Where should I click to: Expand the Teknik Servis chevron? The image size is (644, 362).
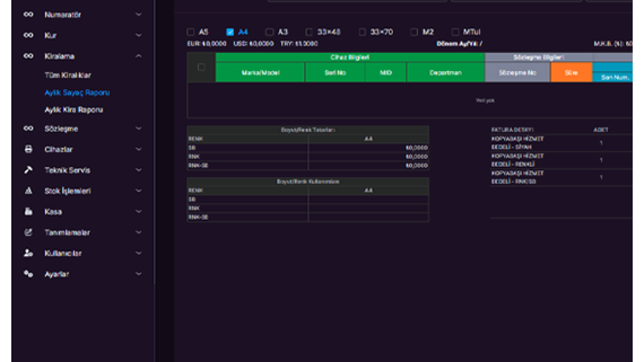coord(139,170)
